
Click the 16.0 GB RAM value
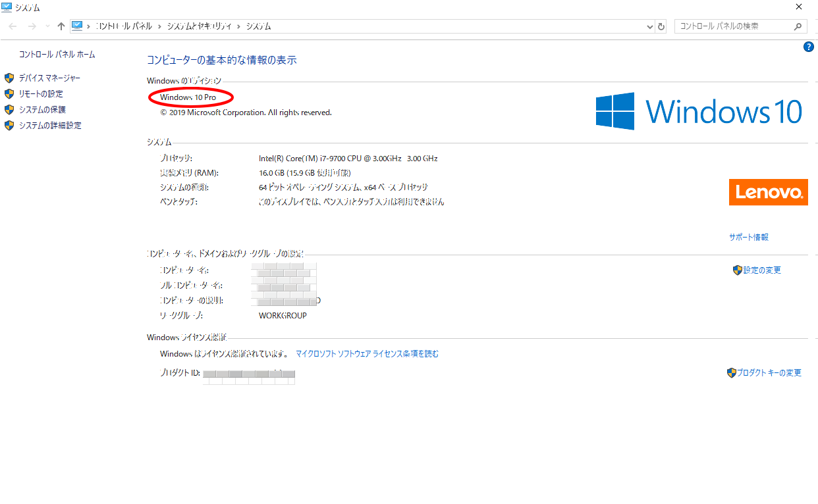tap(304, 173)
